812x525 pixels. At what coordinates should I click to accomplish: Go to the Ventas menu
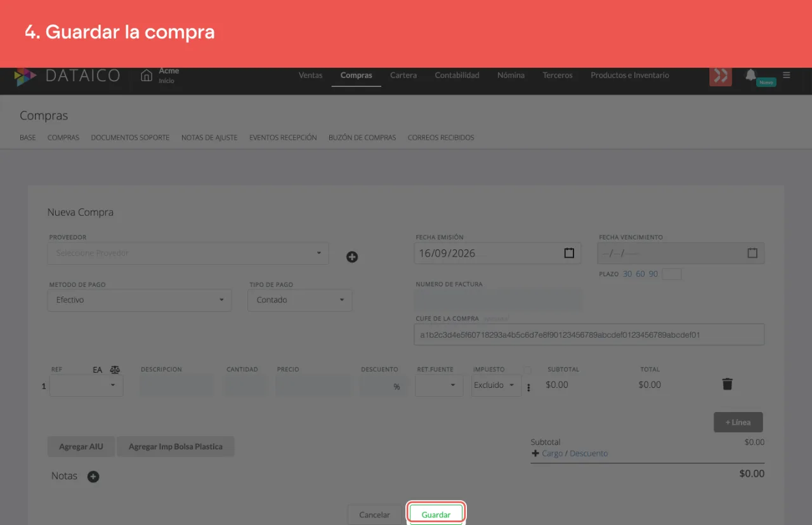click(311, 75)
